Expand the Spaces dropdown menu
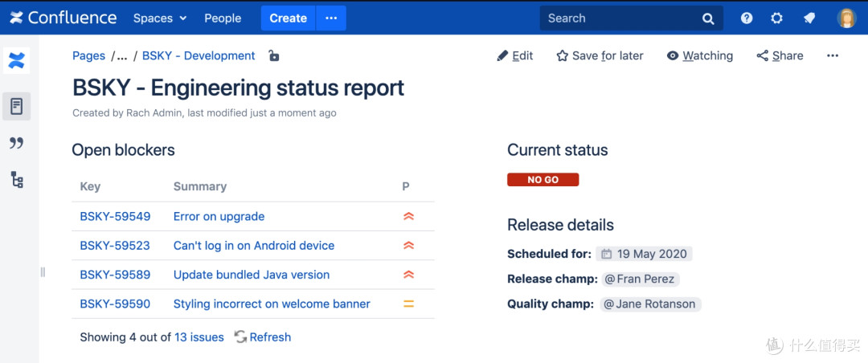This screenshot has height=363, width=868. 160,18
